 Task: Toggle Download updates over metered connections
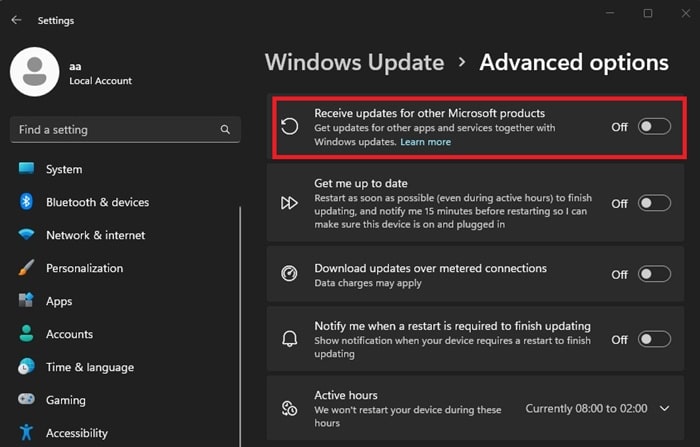coord(654,274)
